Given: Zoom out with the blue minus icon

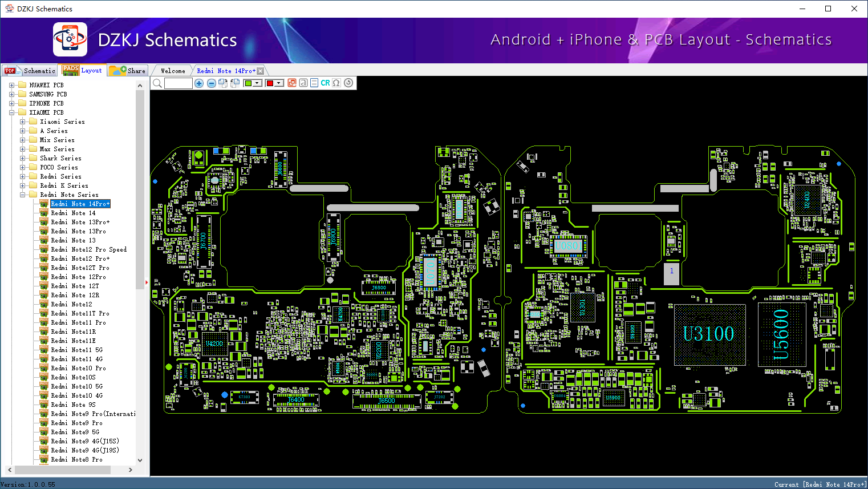Looking at the screenshot, I should (x=212, y=83).
